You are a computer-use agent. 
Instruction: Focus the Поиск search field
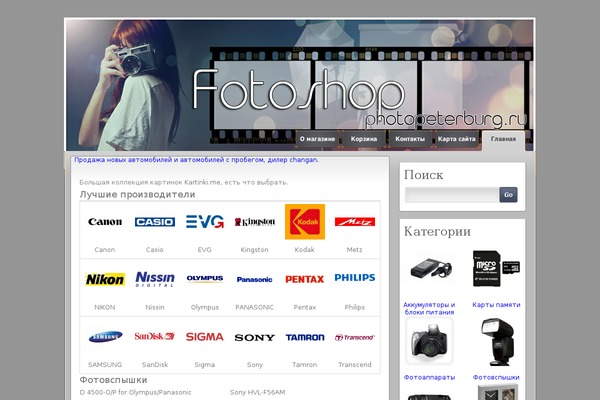tap(452, 195)
